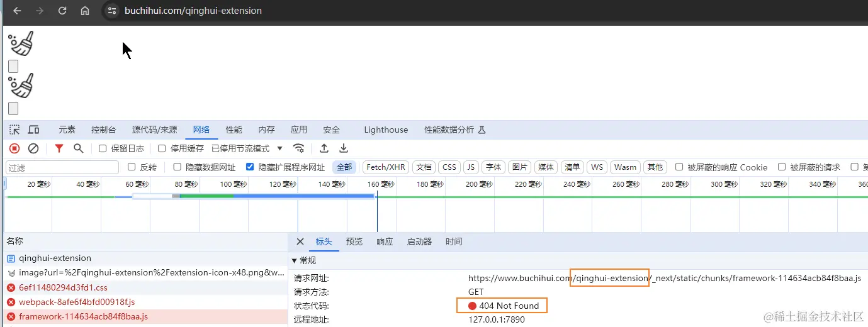Tick 被屏蔽的响应 Cookie checkbox
This screenshot has height=327, width=868.
pyautogui.click(x=679, y=167)
